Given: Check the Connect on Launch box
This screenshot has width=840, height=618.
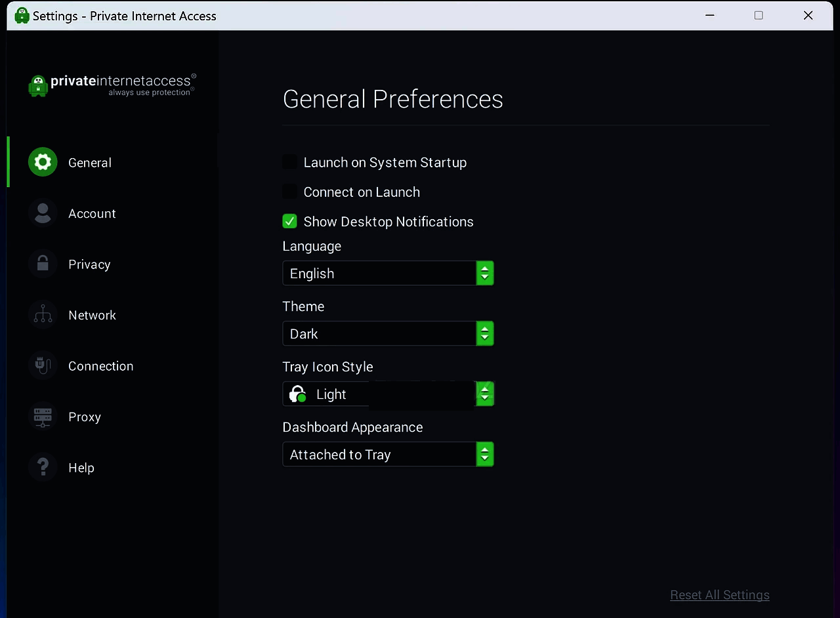Looking at the screenshot, I should click(x=289, y=192).
